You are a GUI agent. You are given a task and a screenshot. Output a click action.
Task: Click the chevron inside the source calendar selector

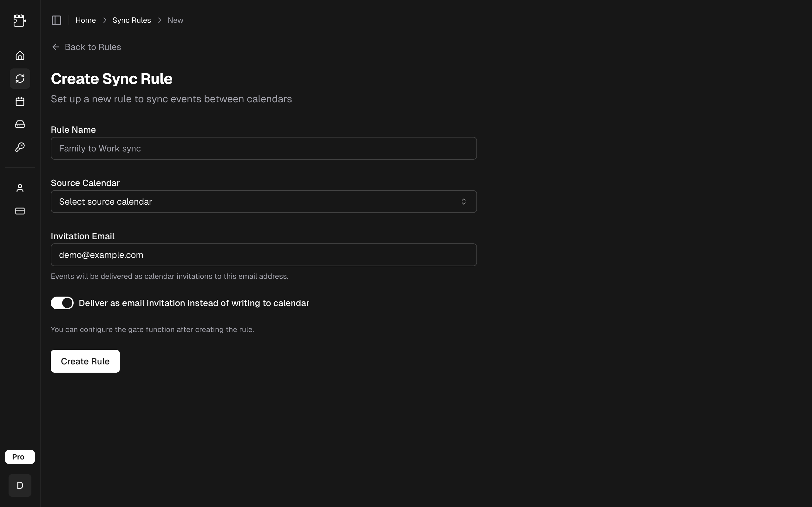pos(463,201)
